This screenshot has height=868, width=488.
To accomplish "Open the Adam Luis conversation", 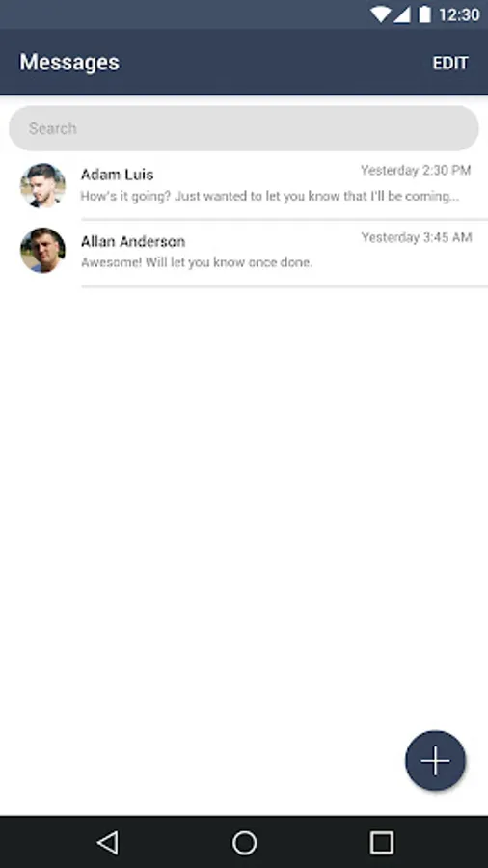I will (244, 186).
